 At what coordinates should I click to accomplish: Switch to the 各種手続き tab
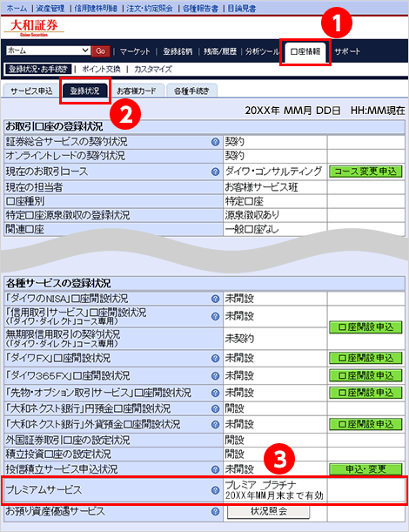tap(191, 91)
